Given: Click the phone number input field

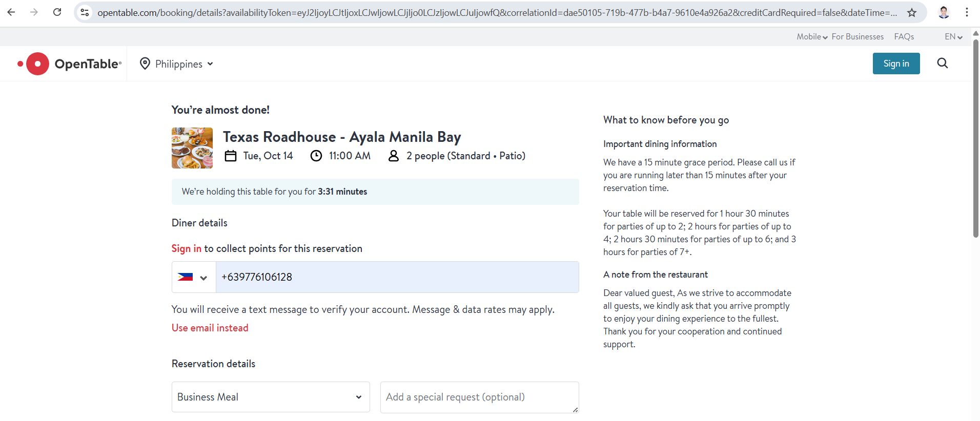Looking at the screenshot, I should 397,277.
